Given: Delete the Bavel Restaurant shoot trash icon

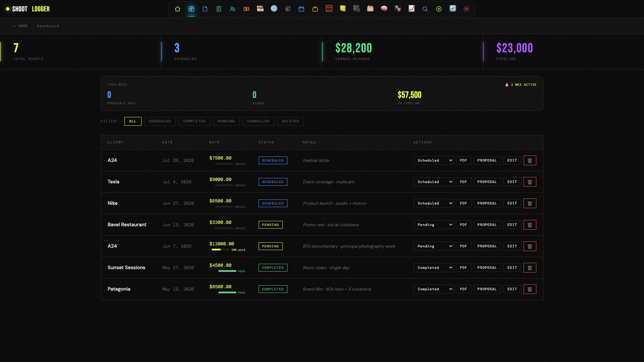Looking at the screenshot, I should coord(530,225).
